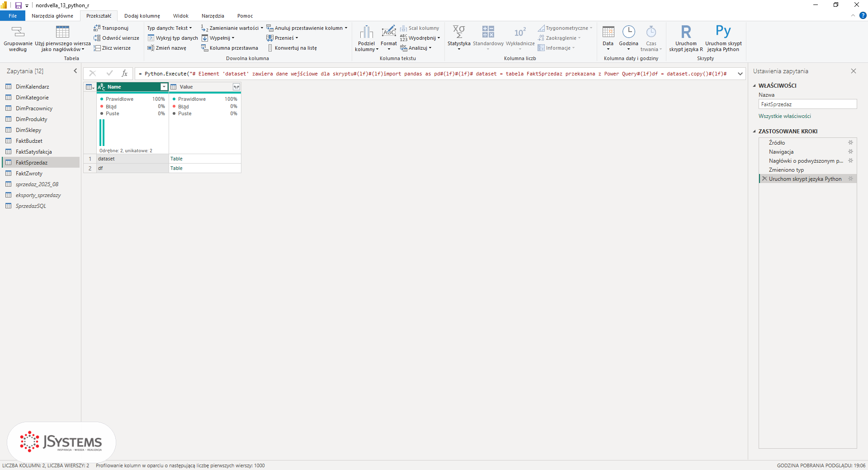The width and height of the screenshot is (868, 470).
Task: Click the fx formula icon
Action: tap(125, 73)
